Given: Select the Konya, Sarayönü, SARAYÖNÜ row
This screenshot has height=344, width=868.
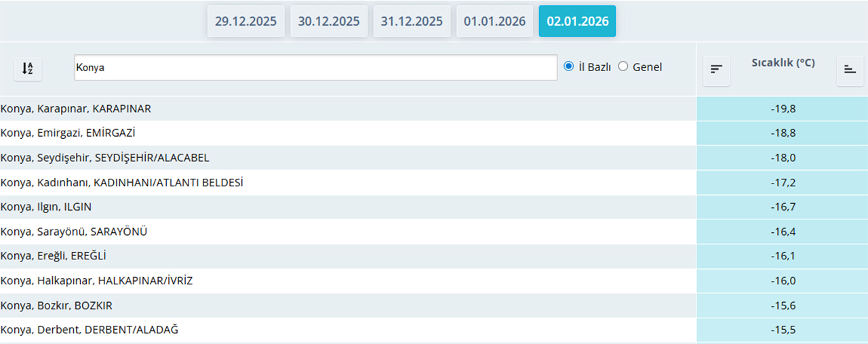Looking at the screenshot, I should [74, 232].
